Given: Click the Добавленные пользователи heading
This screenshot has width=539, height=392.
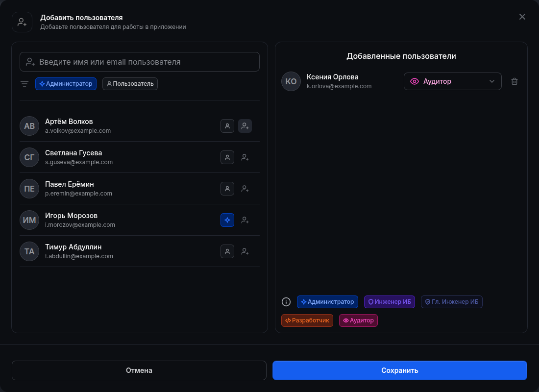Looking at the screenshot, I should coord(401,56).
